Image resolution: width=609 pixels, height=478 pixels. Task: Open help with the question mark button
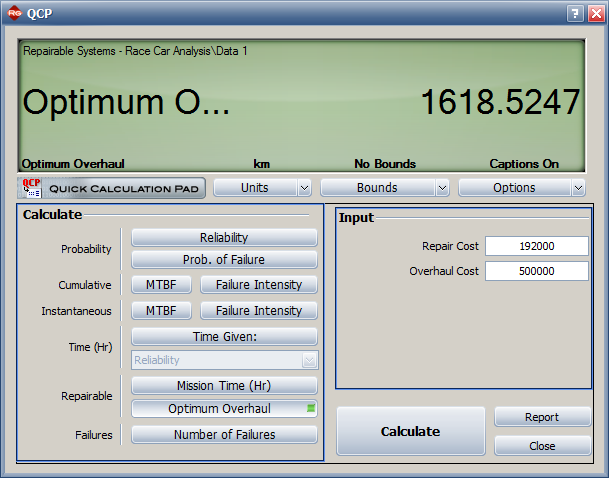click(x=575, y=14)
